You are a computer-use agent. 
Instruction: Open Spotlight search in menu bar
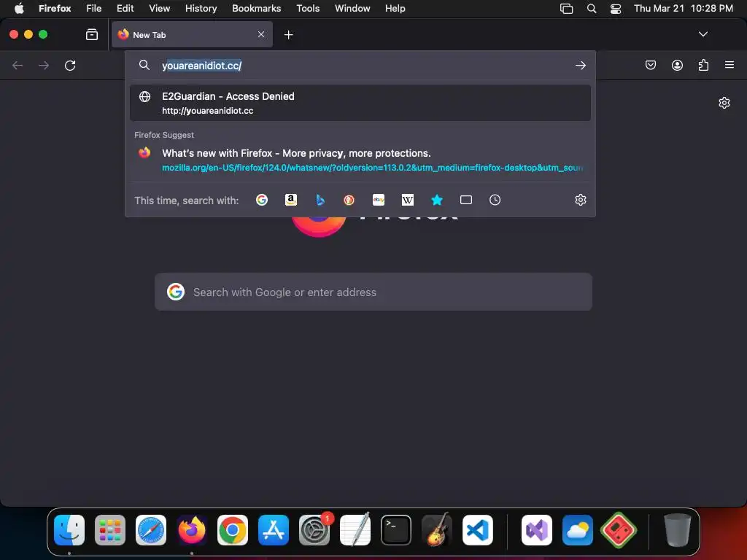click(591, 8)
